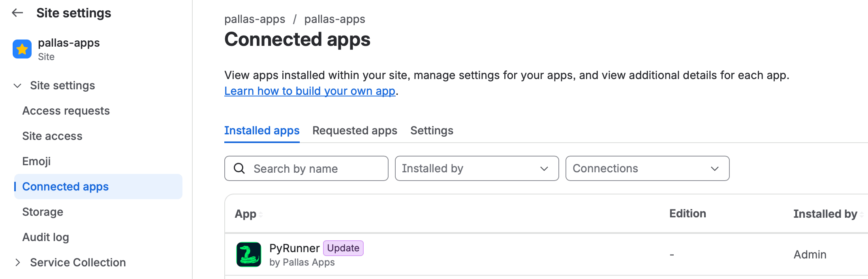The width and height of the screenshot is (868, 279).
Task: Open the Installed by filter dropdown
Action: 477,168
